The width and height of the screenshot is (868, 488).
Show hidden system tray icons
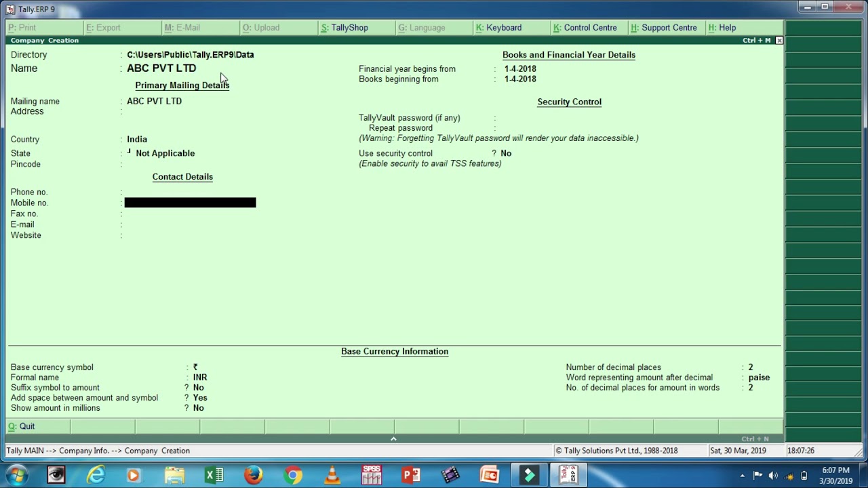point(742,476)
